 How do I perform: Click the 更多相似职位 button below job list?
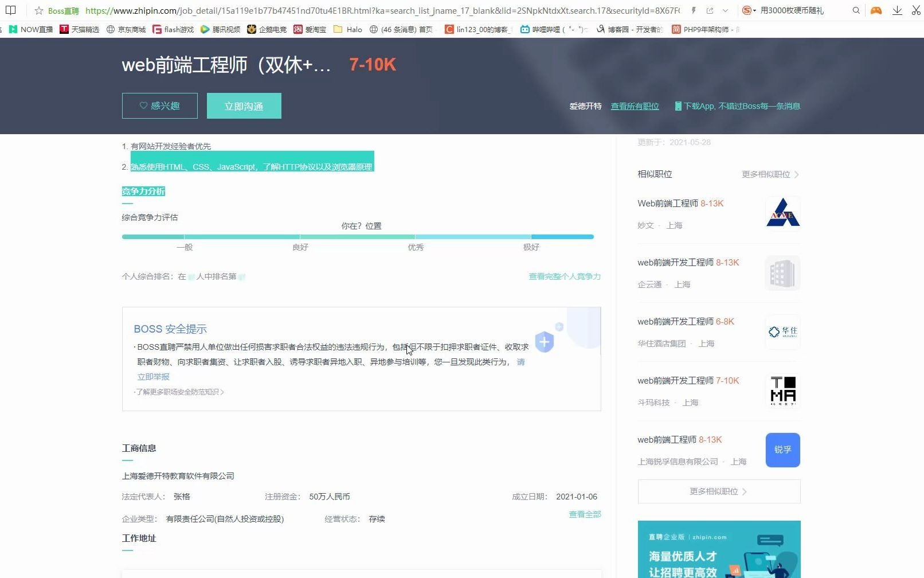pyautogui.click(x=719, y=491)
